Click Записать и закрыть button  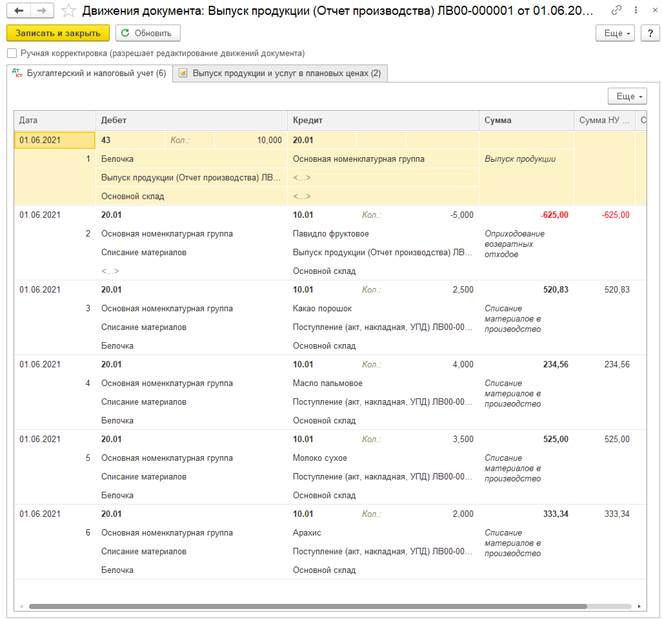click(x=58, y=33)
